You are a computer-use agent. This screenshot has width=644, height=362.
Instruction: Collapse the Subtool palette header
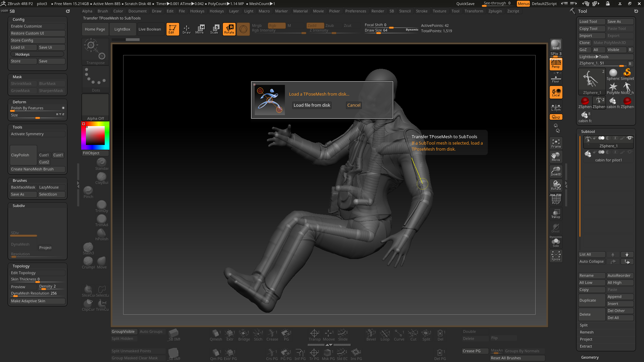588,132
